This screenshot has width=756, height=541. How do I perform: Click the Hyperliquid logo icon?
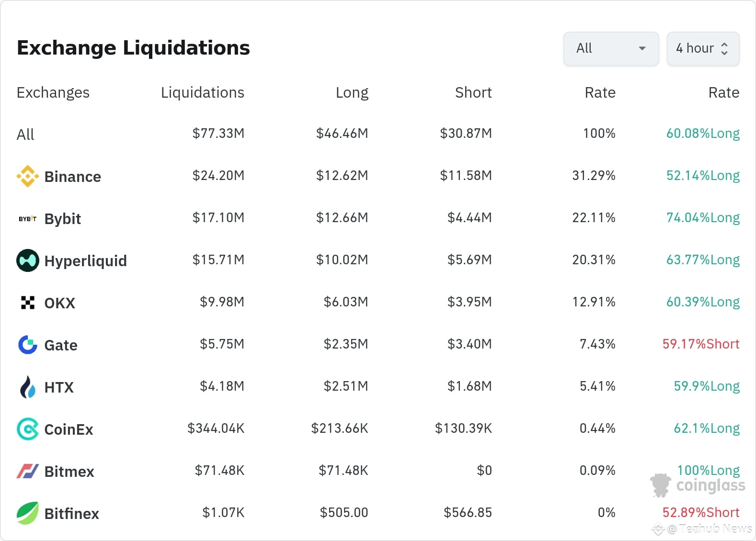(28, 260)
